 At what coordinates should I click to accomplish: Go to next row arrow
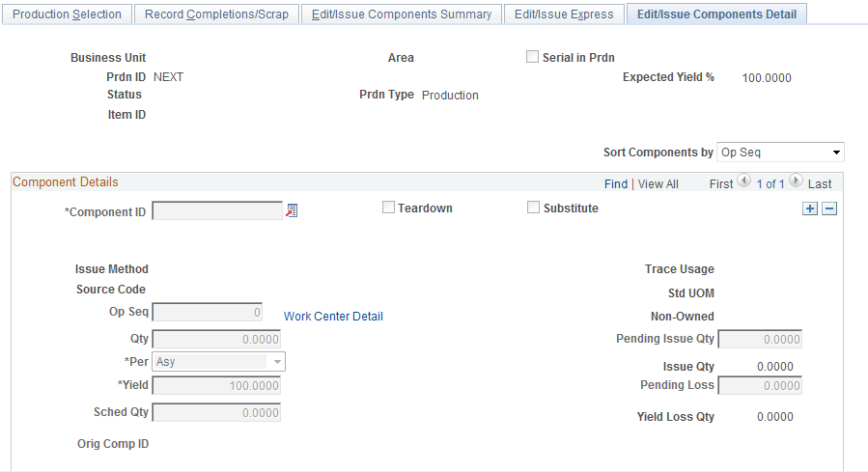pos(796,180)
